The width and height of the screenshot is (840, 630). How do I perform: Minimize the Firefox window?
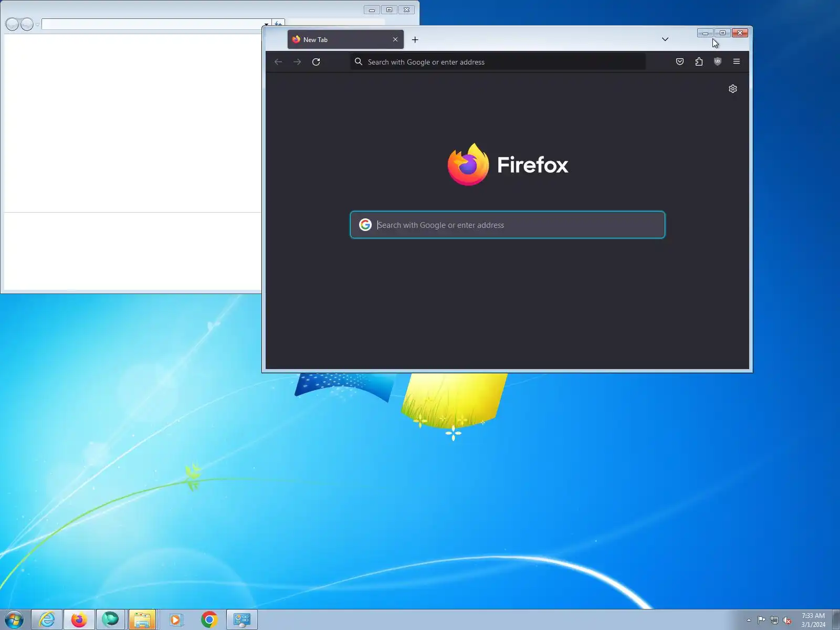pos(705,33)
